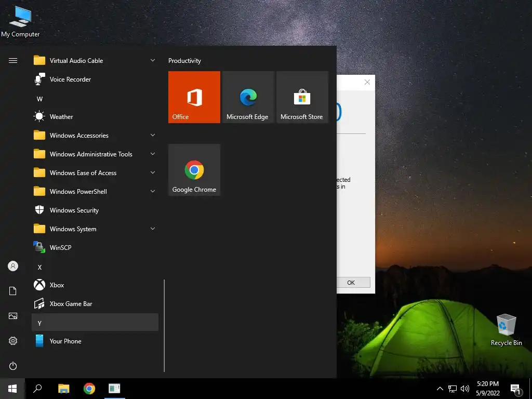Launch WinSCP from the app list

pyautogui.click(x=95, y=248)
